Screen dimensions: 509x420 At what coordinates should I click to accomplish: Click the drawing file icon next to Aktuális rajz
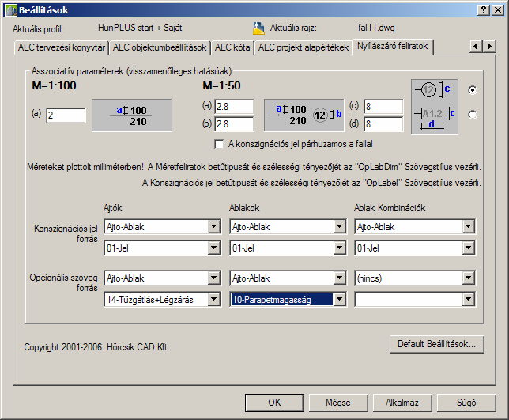[x=258, y=28]
